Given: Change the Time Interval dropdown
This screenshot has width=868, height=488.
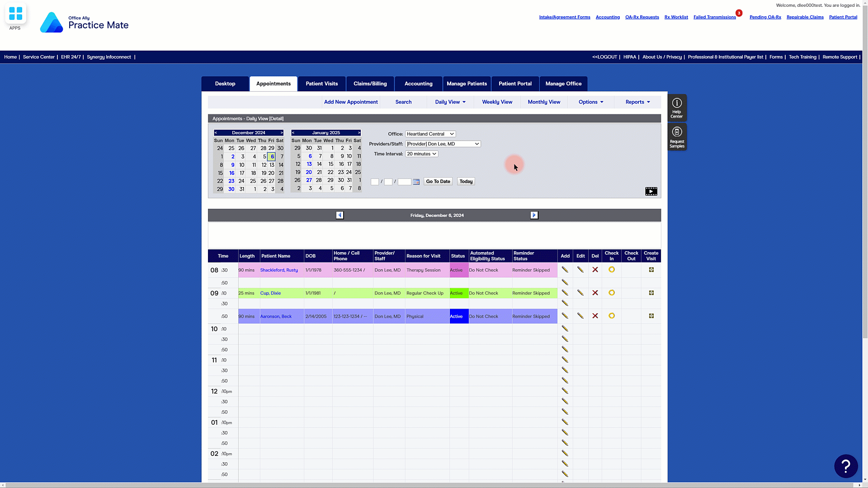Looking at the screenshot, I should (421, 154).
